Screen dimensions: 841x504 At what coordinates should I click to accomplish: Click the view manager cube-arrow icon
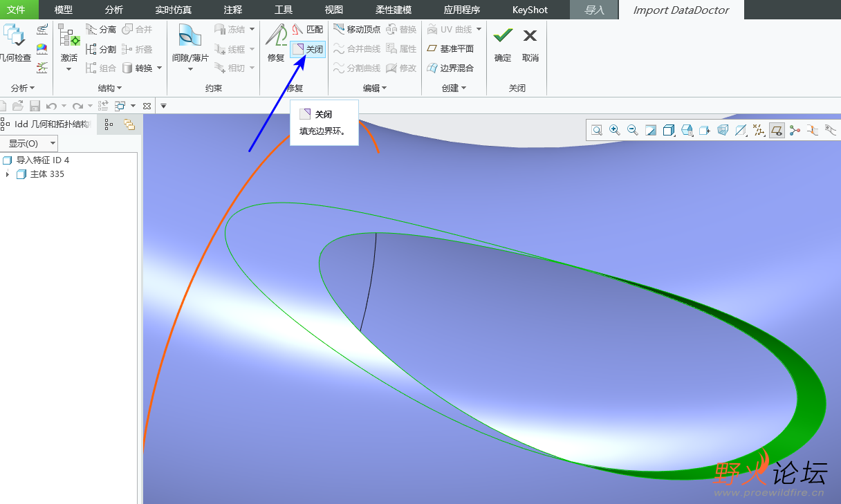tap(705, 129)
